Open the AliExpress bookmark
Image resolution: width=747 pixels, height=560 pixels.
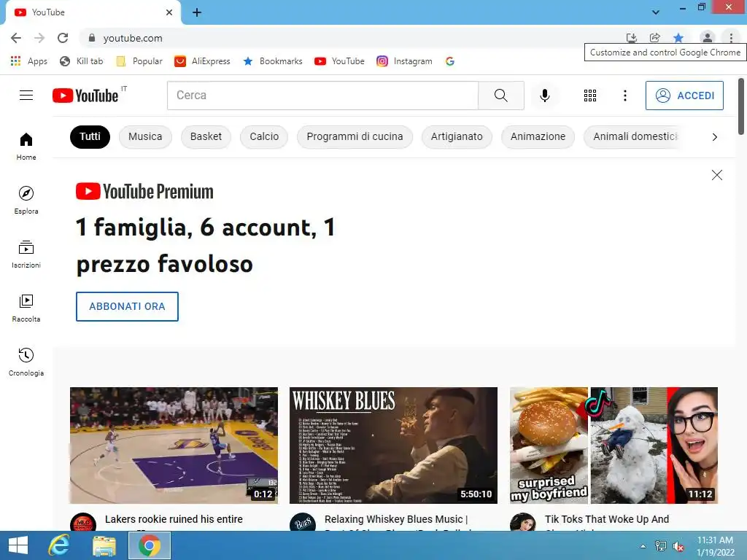202,61
